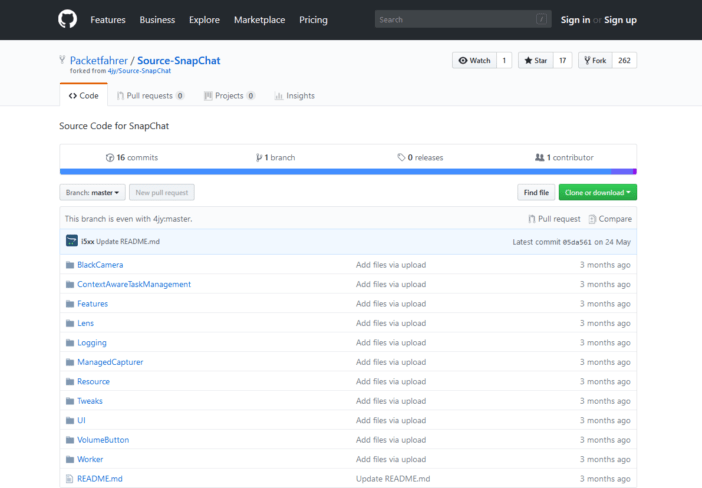Open the branch selector master dropdown
702x488 pixels.
92,193
